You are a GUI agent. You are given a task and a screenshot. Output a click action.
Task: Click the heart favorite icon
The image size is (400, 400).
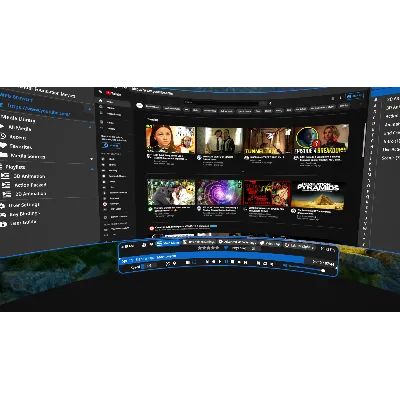pos(226,248)
